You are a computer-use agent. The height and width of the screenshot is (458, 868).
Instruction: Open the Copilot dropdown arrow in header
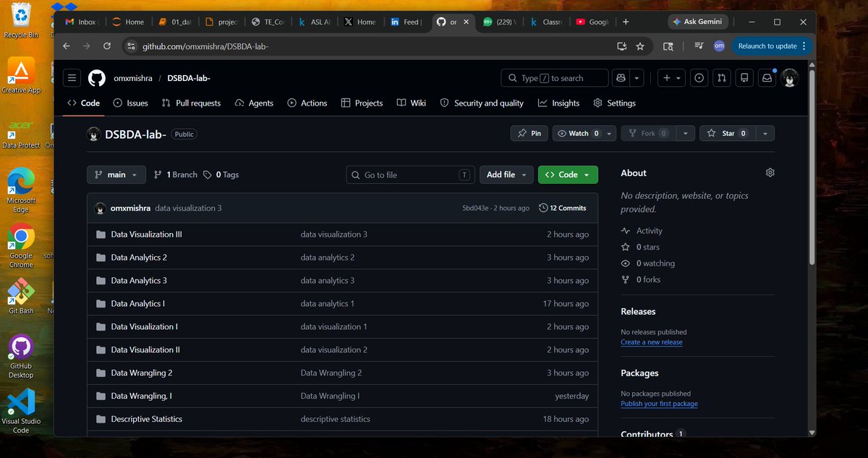click(x=637, y=78)
